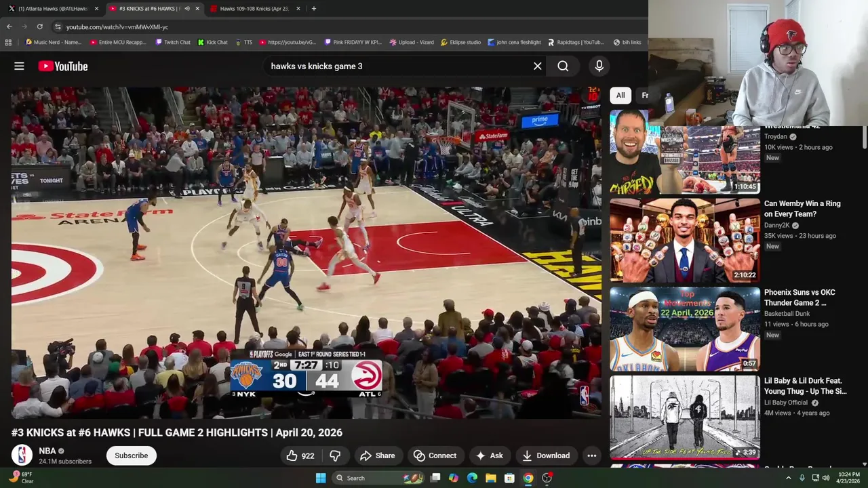Open the bookmarks apps grid icon
Screen dimensions: 868x488
[x=8, y=42]
